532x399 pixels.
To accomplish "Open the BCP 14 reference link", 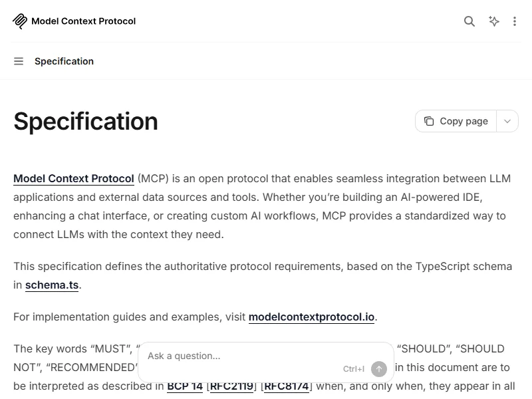I will (x=185, y=386).
